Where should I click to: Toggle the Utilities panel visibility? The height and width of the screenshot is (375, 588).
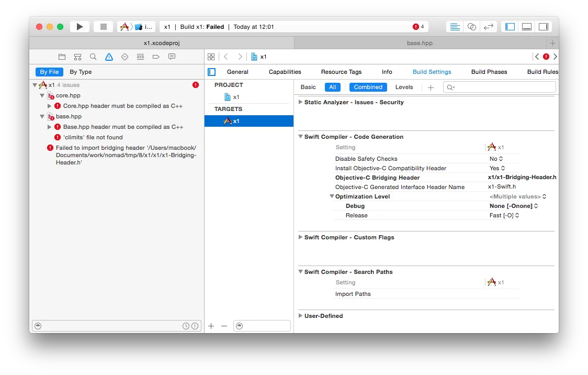[544, 27]
